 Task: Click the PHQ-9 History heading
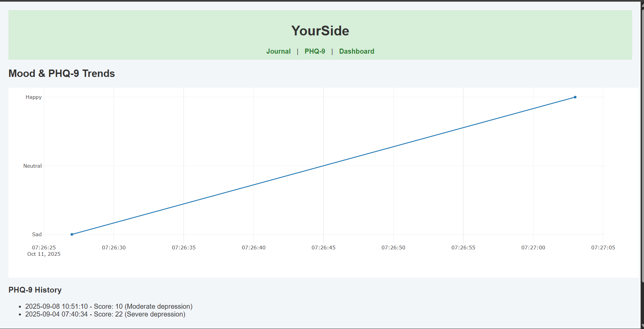coord(35,290)
